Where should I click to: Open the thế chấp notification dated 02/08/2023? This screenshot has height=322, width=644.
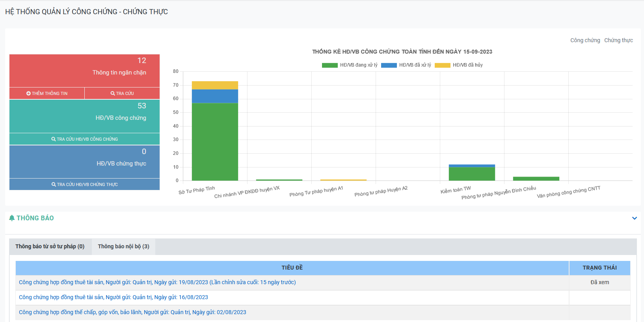pyautogui.click(x=132, y=312)
